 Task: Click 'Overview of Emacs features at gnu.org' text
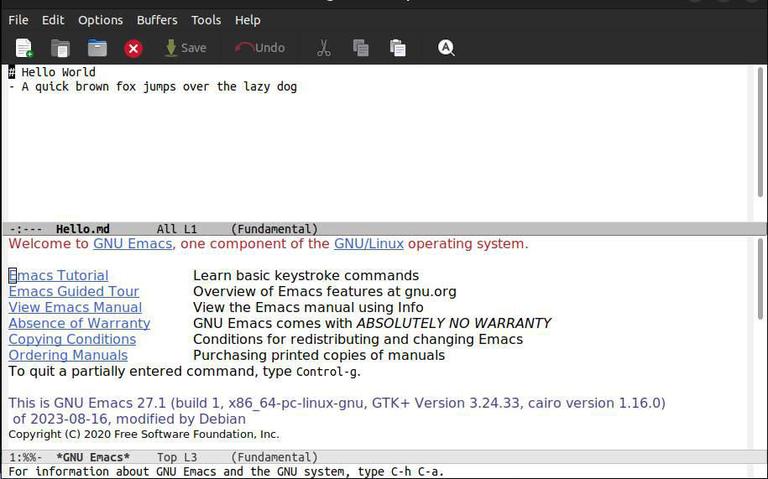click(325, 291)
